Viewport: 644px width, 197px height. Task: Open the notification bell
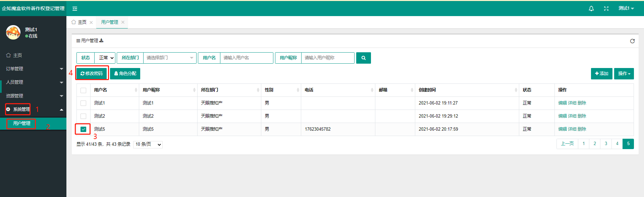click(x=591, y=9)
